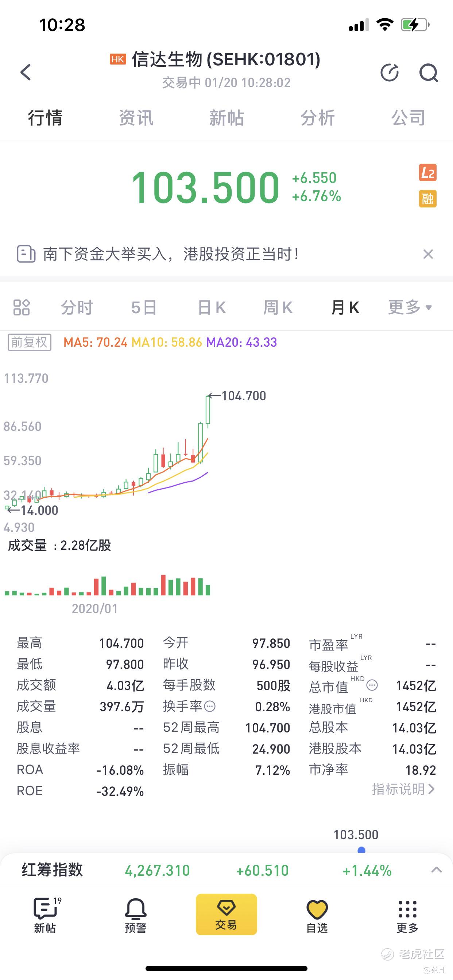453x980 pixels.
Task: Select 分时 chart period
Action: [77, 307]
